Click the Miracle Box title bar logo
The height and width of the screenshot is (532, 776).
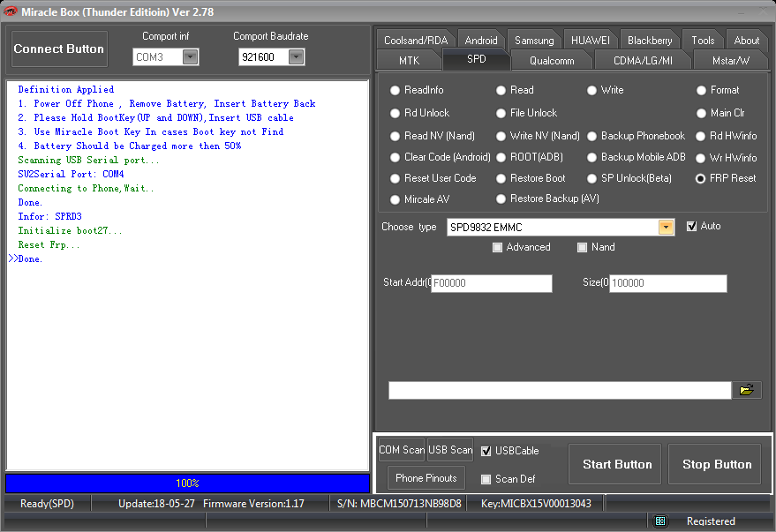pos(10,11)
